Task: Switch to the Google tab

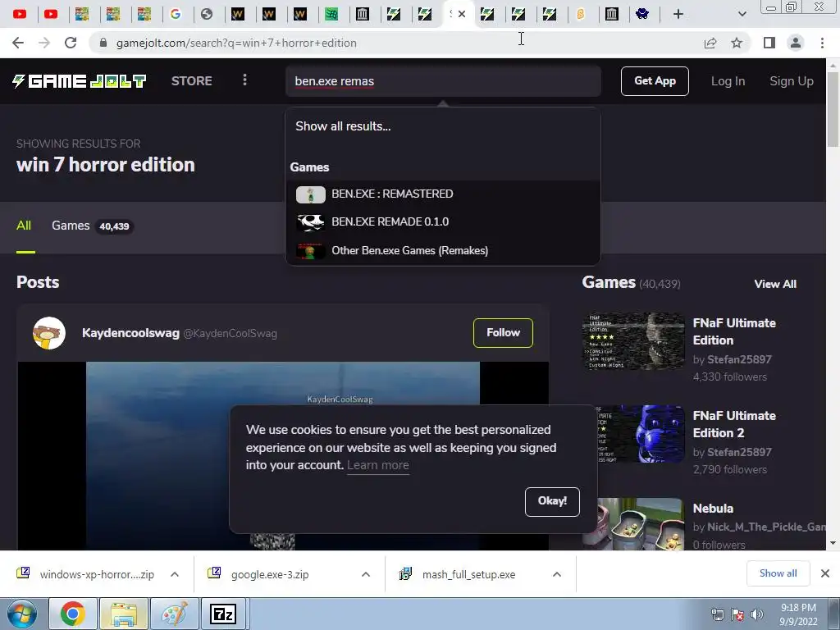Action: [176, 14]
